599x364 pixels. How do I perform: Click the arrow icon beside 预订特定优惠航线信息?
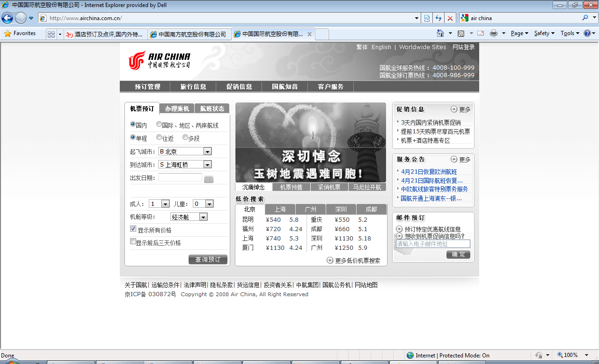click(399, 229)
